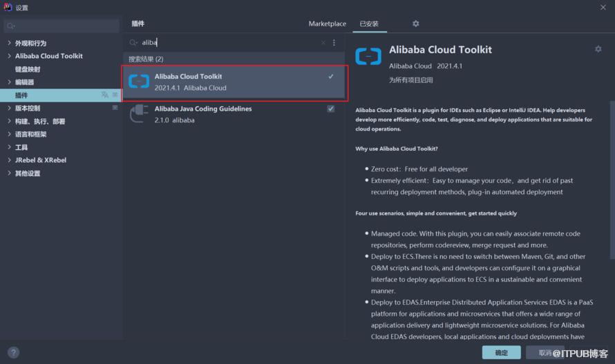The height and width of the screenshot is (364, 615).
Task: Toggle the Alibaba Cloud Toolkit enabled checkbox
Action: 330,76
